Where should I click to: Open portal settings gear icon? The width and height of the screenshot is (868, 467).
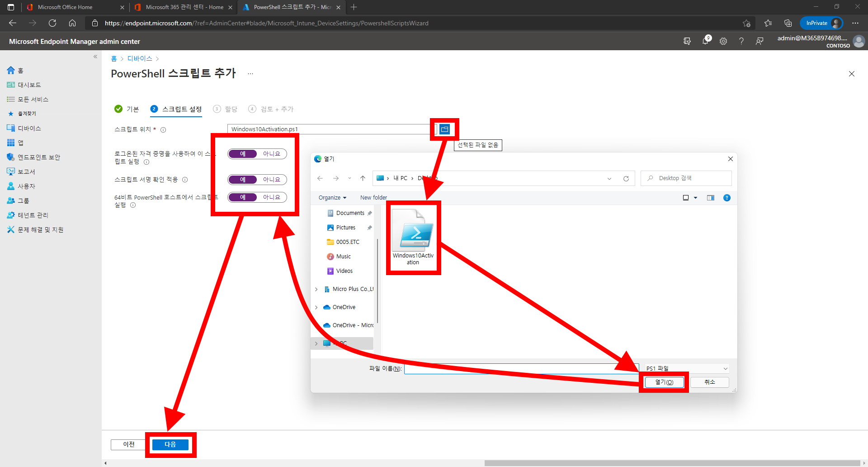(x=723, y=41)
